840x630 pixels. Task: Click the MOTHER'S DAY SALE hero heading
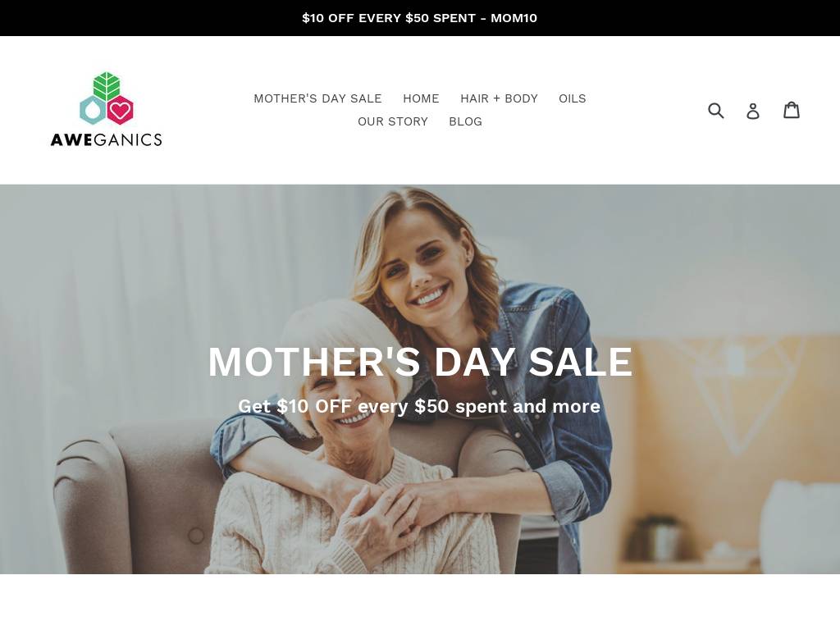pyautogui.click(x=420, y=362)
